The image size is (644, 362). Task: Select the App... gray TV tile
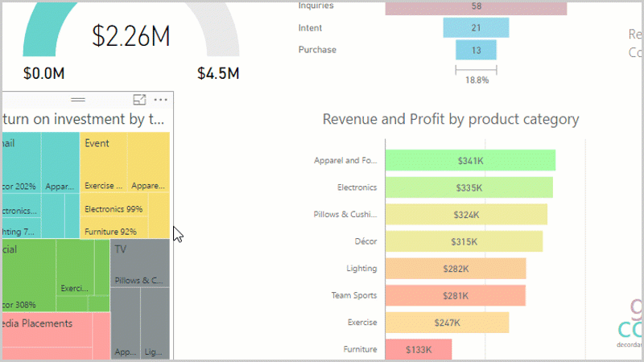tap(126, 323)
